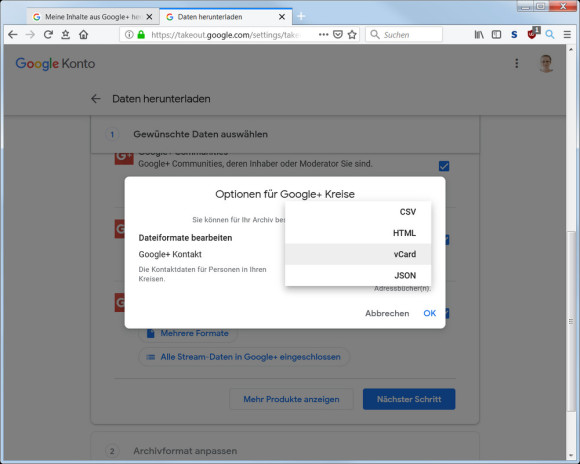Image resolution: width=580 pixels, height=464 pixels.
Task: Choose HTML format from the dropdown list
Action: pos(358,233)
